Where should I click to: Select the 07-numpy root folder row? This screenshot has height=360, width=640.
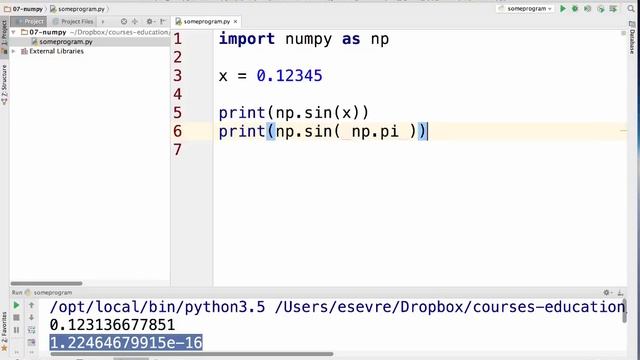click(90, 32)
